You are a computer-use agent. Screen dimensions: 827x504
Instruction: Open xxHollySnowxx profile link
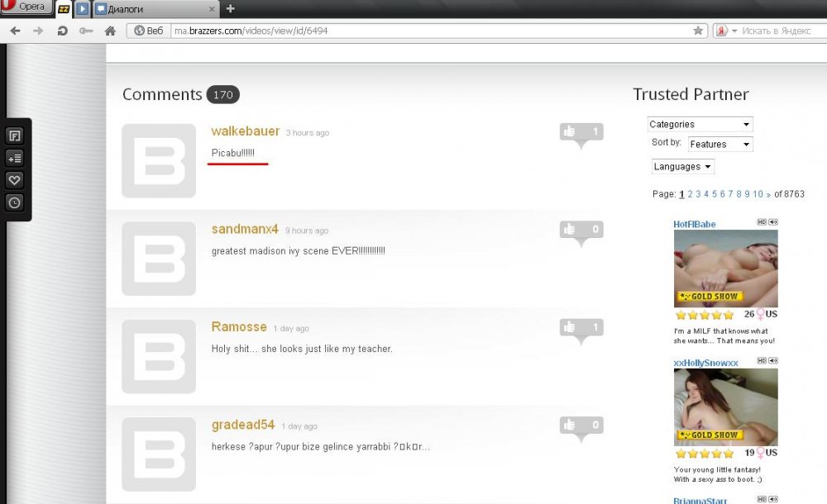(x=705, y=363)
